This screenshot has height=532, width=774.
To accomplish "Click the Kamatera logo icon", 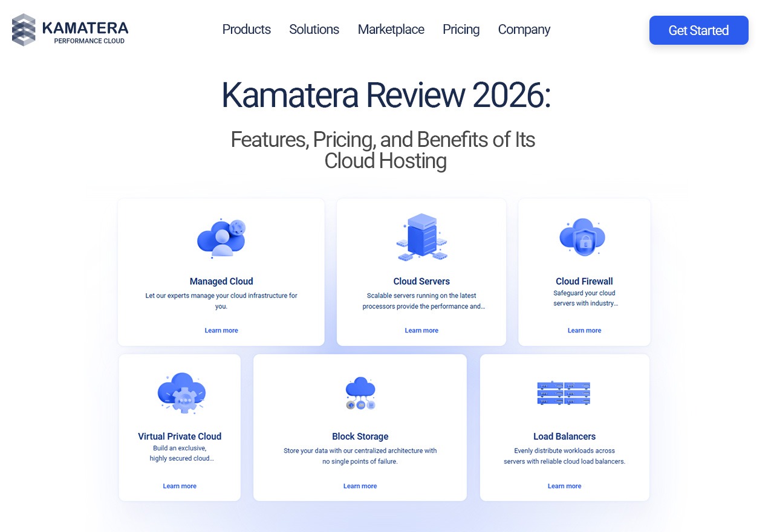I will (24, 30).
